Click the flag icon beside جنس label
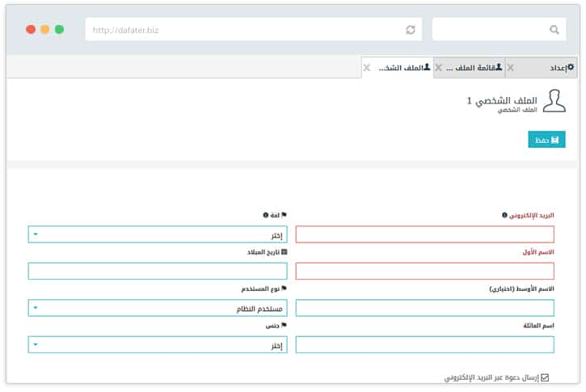 284,325
